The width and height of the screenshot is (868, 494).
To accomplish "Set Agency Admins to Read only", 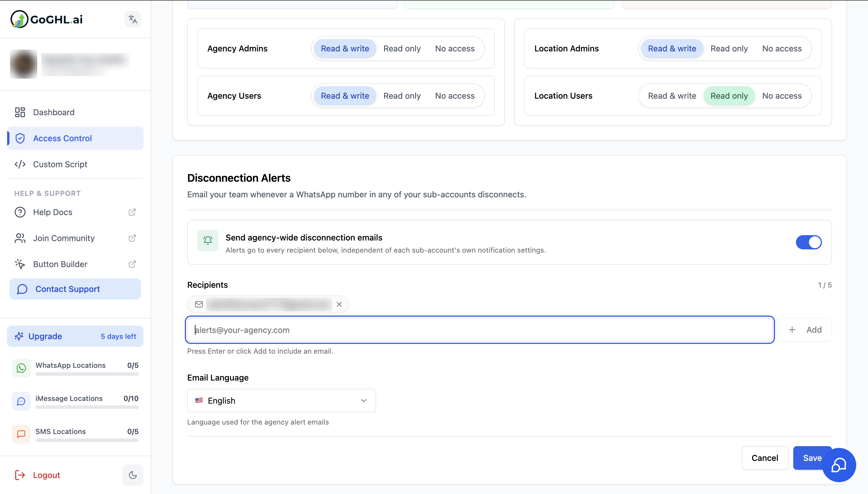I will pyautogui.click(x=402, y=48).
